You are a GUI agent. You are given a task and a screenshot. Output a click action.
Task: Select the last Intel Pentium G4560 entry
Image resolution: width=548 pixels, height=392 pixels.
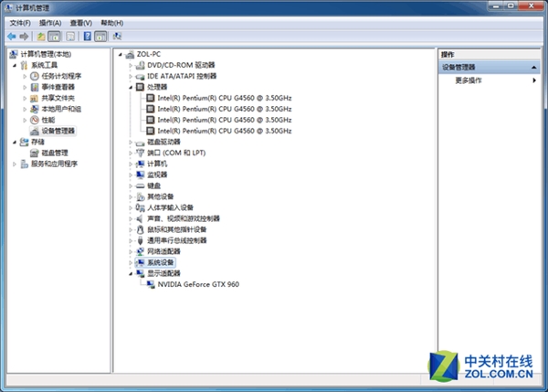[x=225, y=131]
